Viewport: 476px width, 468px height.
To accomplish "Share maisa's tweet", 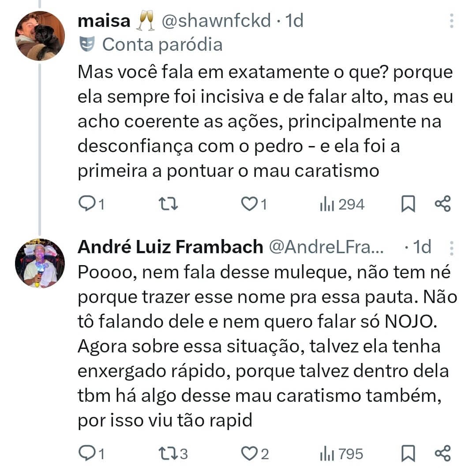I will coord(442,203).
